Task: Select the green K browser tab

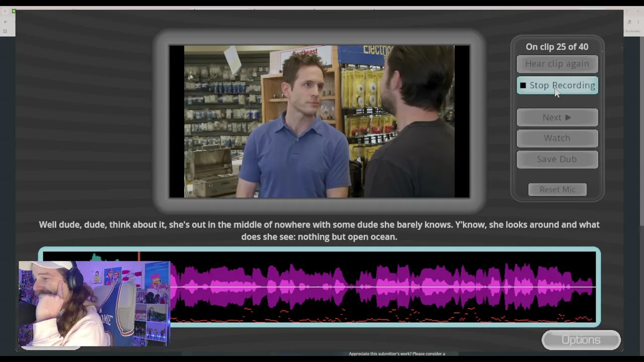Action: pyautogui.click(x=14, y=11)
